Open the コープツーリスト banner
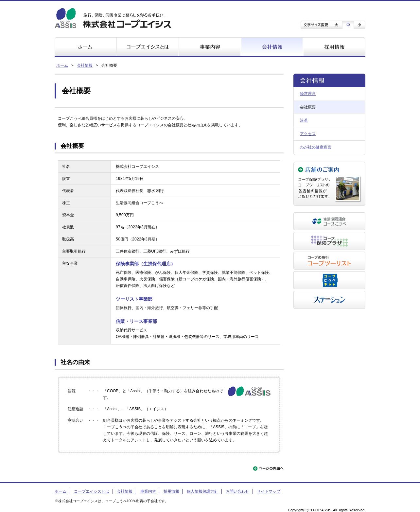This screenshot has width=420, height=512. [329, 261]
